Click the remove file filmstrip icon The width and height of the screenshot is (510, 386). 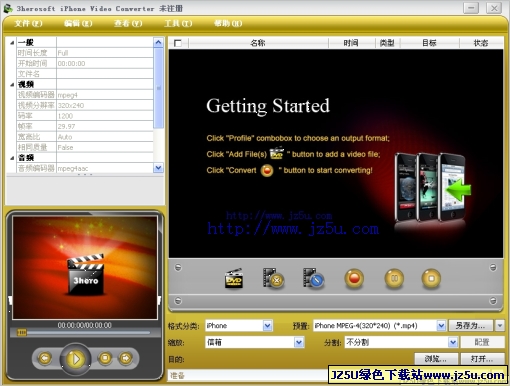273,278
